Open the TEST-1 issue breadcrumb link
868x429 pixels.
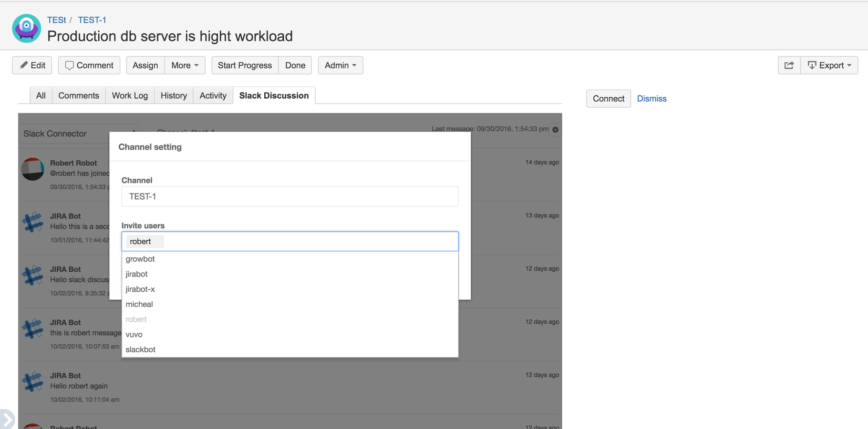tap(92, 20)
